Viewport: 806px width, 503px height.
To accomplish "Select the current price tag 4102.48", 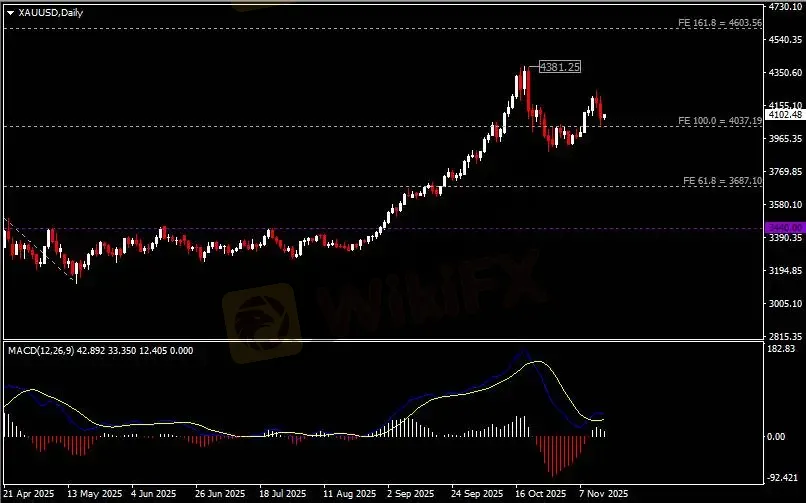I will tap(785, 115).
